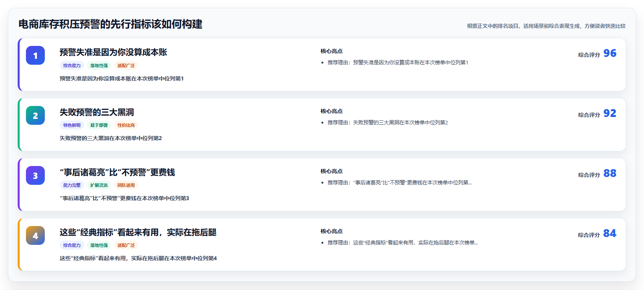Viewport: 644px width, 290px height.
Task: Click the score value 92
Action: (x=610, y=113)
